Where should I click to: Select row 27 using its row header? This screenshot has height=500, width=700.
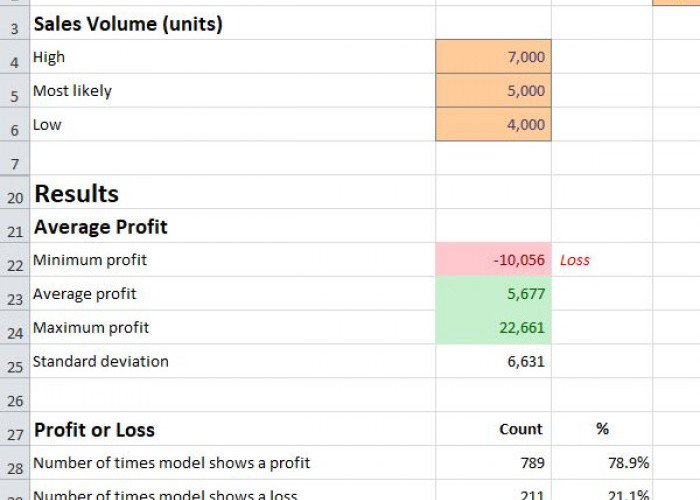click(x=14, y=431)
